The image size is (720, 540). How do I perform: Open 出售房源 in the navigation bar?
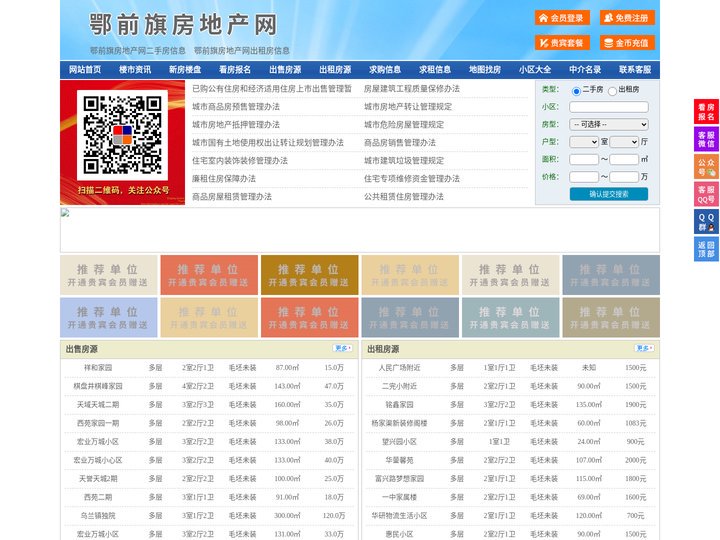[x=285, y=70]
